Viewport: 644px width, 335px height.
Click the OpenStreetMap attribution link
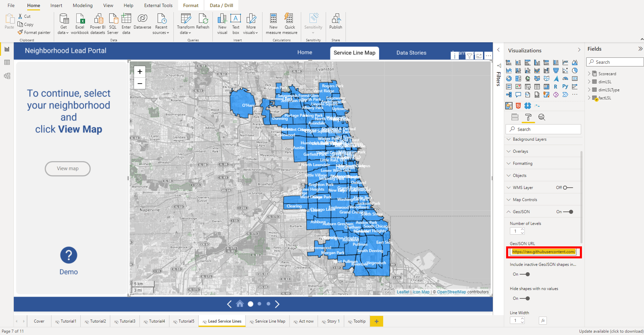[451, 292]
